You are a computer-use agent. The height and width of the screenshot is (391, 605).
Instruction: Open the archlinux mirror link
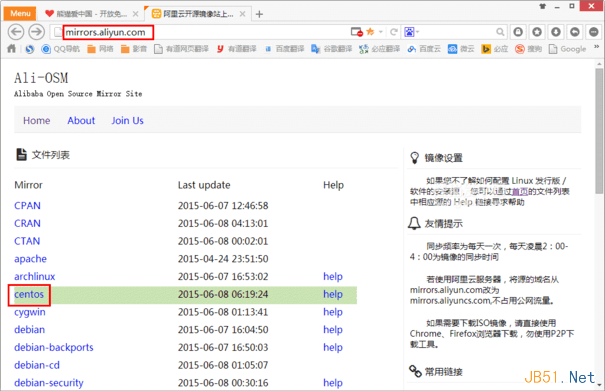pos(35,276)
